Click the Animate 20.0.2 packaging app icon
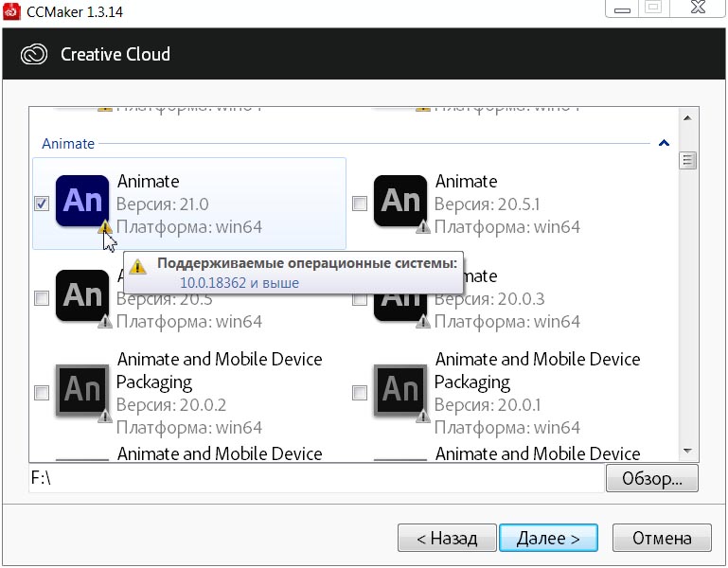 (x=82, y=390)
